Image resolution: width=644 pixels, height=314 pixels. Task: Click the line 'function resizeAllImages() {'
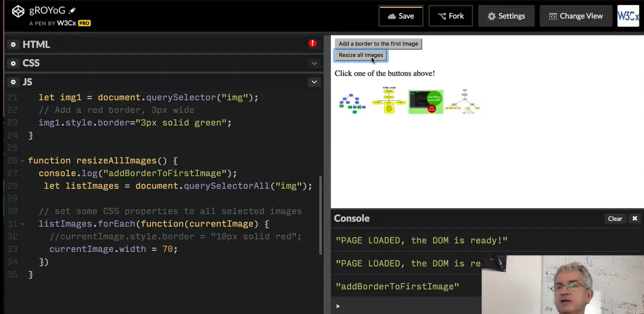(x=103, y=161)
